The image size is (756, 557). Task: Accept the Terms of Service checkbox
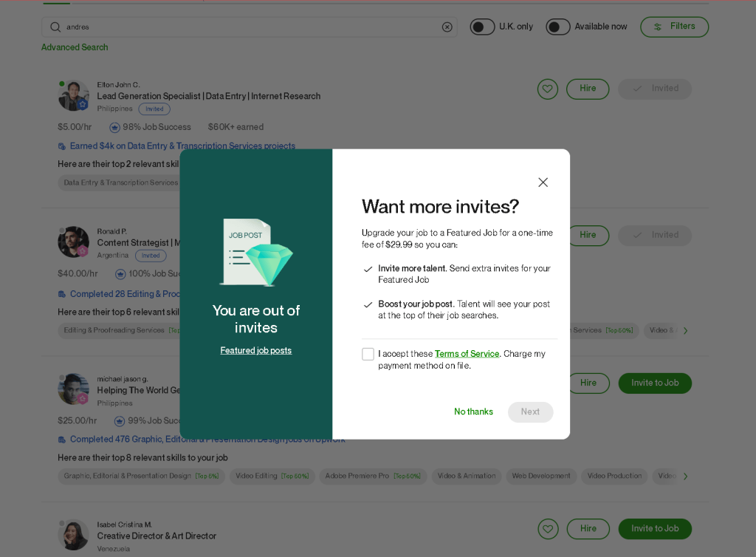click(x=368, y=354)
